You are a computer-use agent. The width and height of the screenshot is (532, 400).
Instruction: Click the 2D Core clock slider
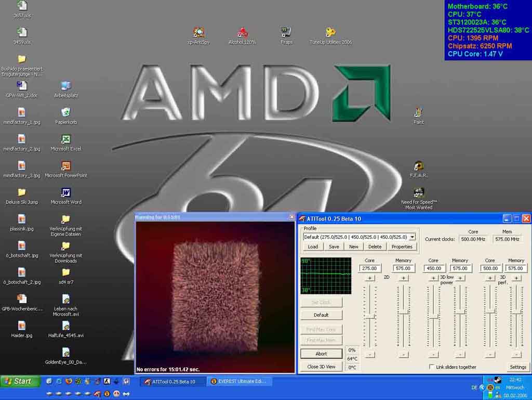coord(369,316)
